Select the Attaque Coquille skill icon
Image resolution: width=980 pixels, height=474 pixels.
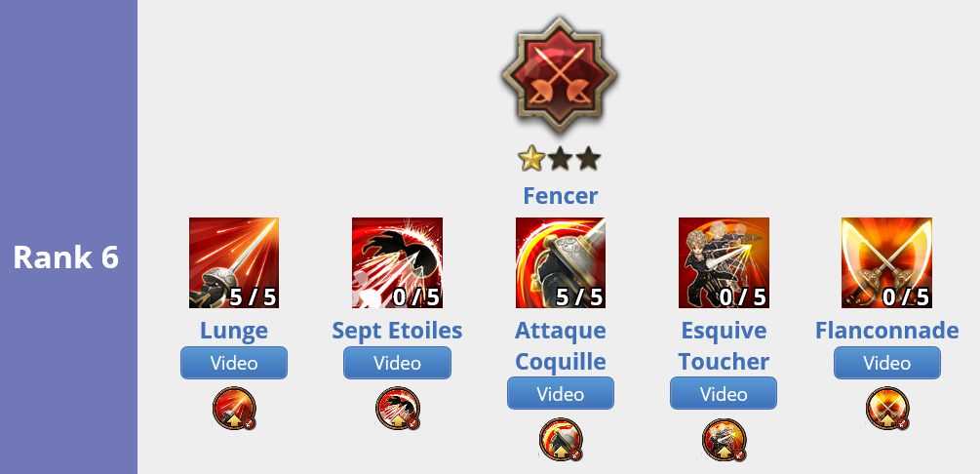point(560,262)
